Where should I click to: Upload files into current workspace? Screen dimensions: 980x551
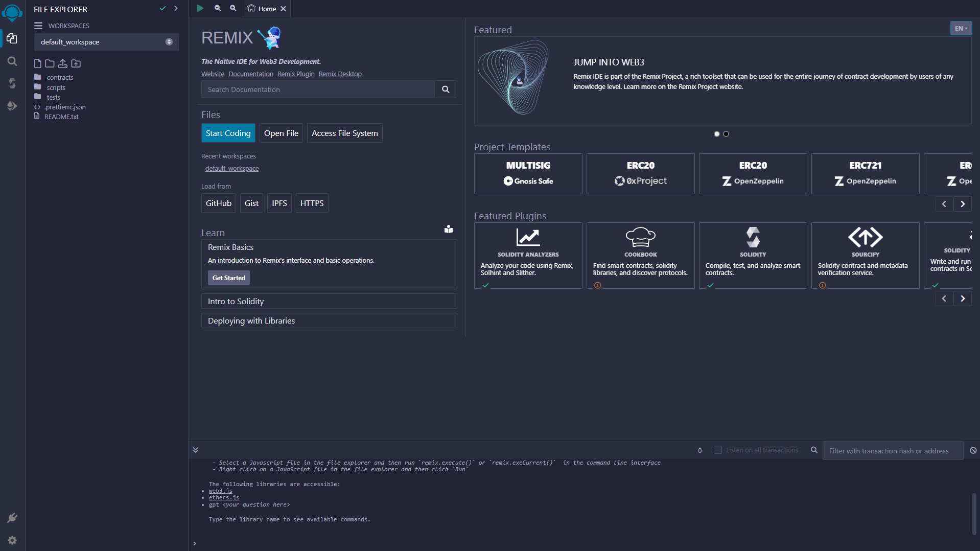tap(62, 63)
